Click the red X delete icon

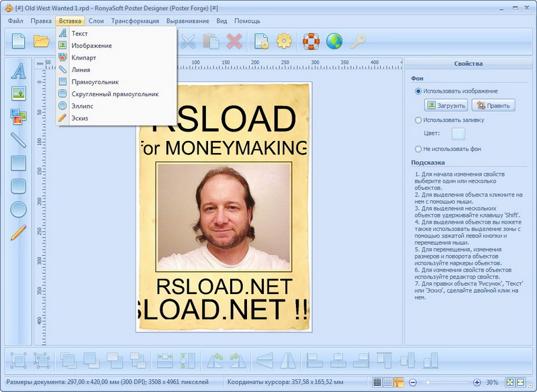[x=234, y=41]
